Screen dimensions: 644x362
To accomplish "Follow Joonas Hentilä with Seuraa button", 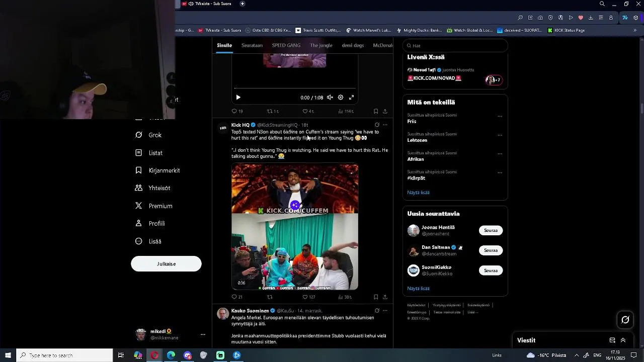I will [x=491, y=230].
